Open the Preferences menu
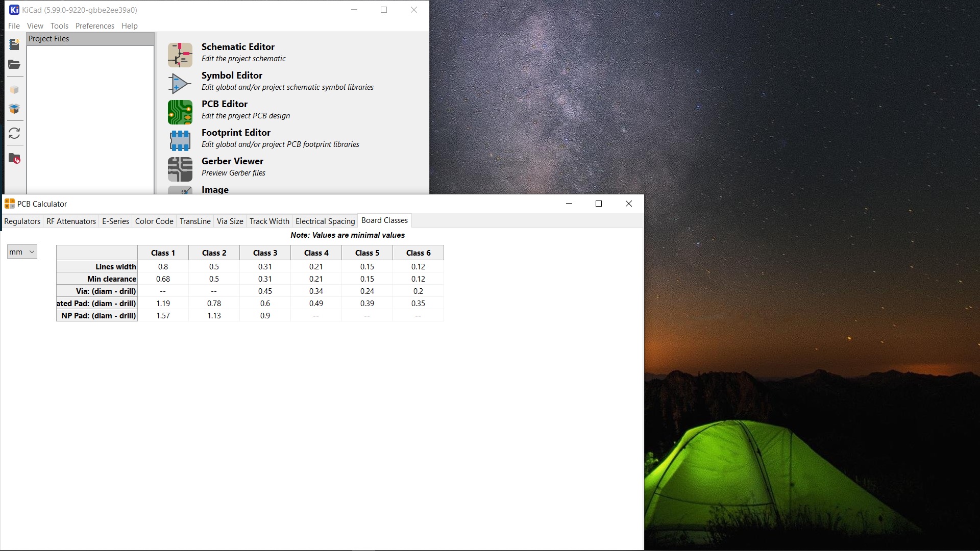 (x=94, y=26)
